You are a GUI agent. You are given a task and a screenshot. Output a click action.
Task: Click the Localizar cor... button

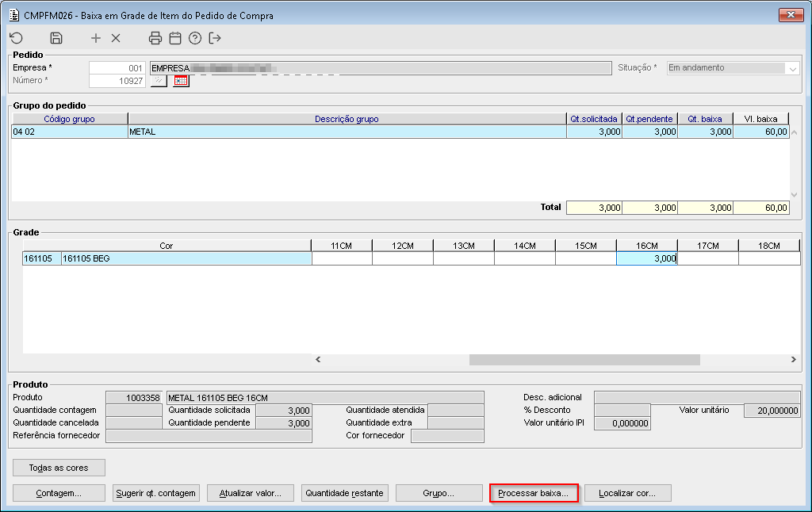(628, 493)
